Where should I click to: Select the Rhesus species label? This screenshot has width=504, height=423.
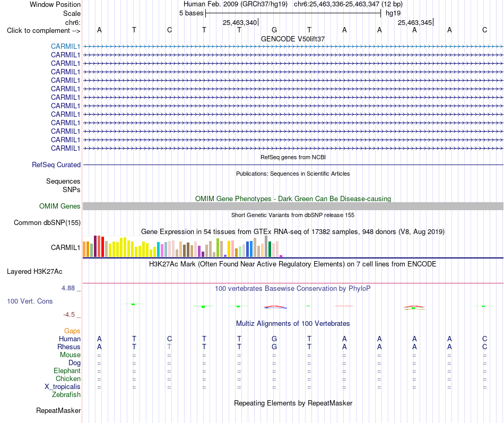(x=69, y=347)
